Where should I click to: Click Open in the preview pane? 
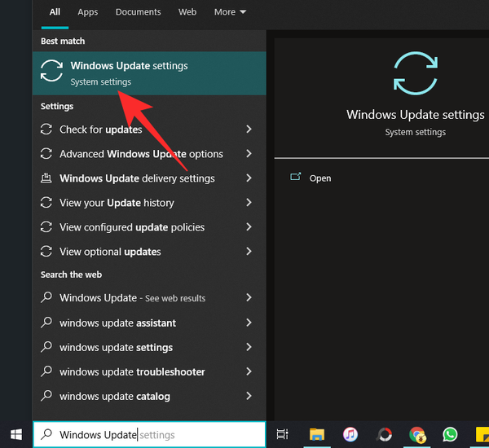[x=320, y=178]
